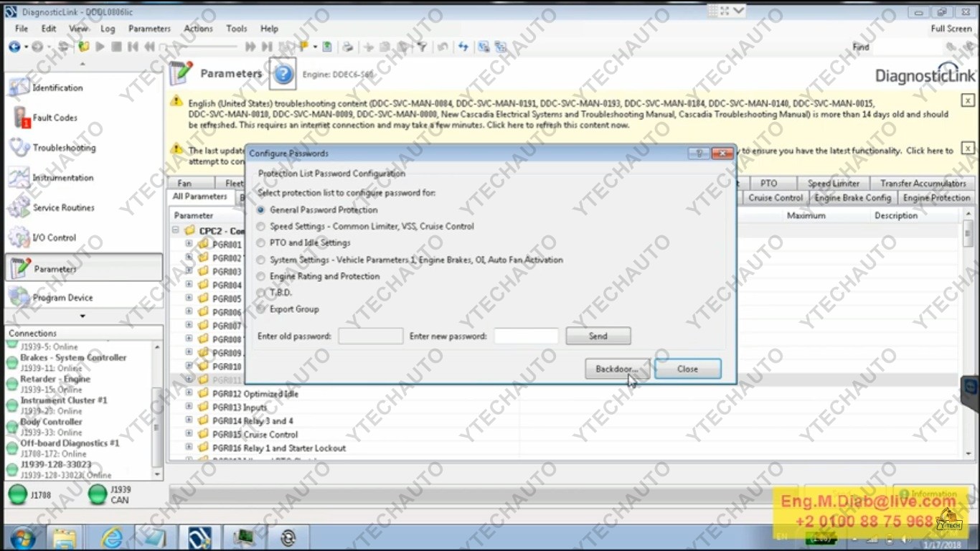Open the File menu
This screenshot has width=980, height=551.
tap(22, 29)
